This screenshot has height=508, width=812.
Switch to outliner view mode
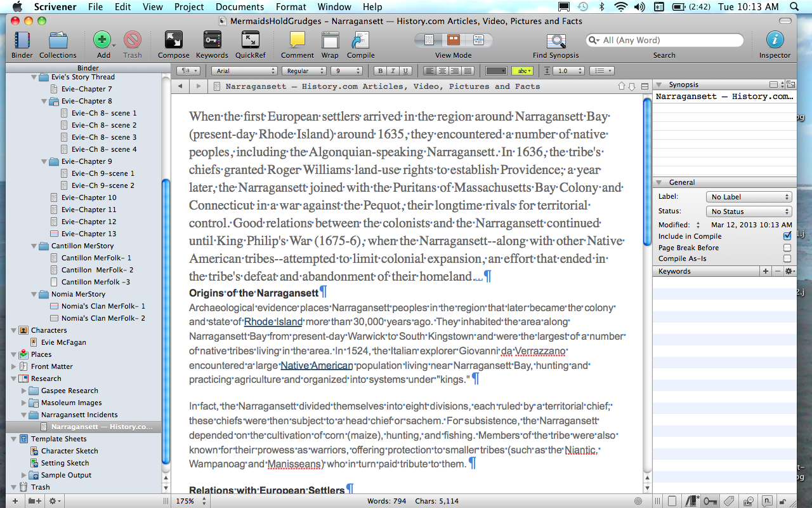[478, 40]
